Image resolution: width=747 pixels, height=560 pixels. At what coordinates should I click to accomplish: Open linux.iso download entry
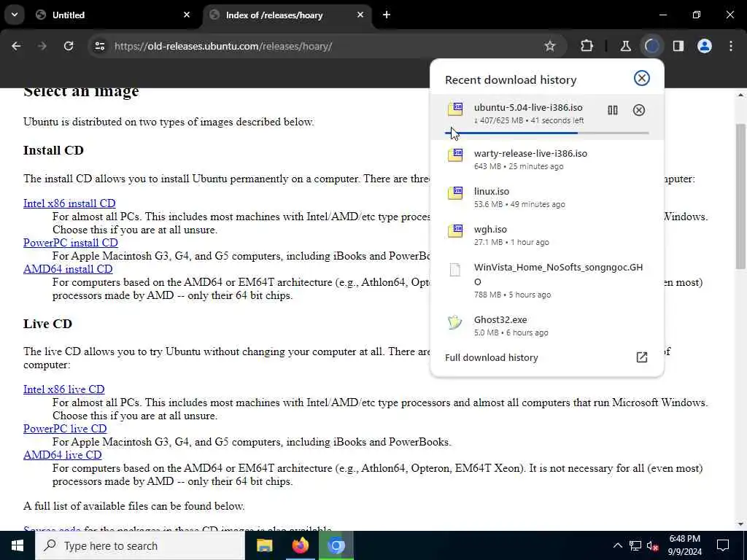pos(547,197)
